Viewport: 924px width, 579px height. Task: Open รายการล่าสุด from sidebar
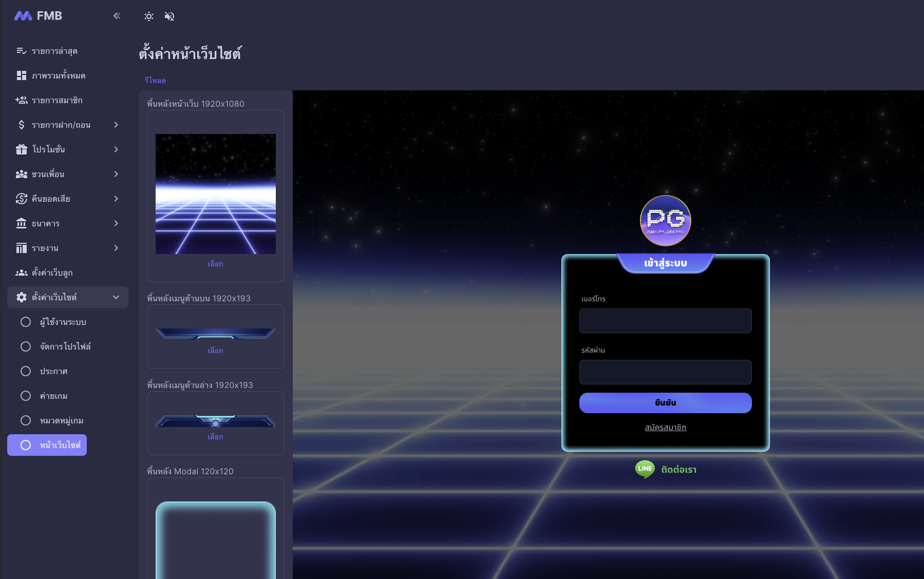[54, 51]
